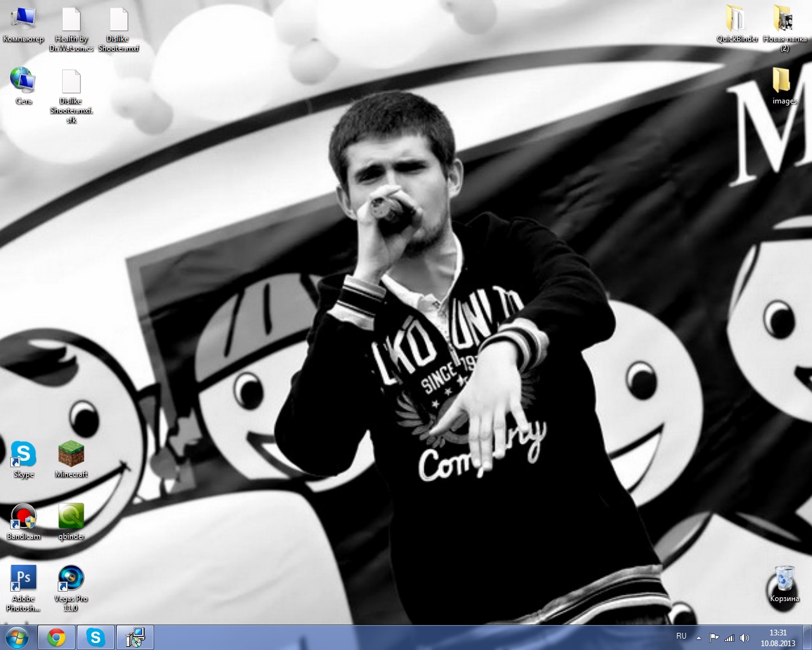Launch Adobe Photoshop via its desktop icon
Image resolution: width=812 pixels, height=650 pixels.
tap(24, 578)
